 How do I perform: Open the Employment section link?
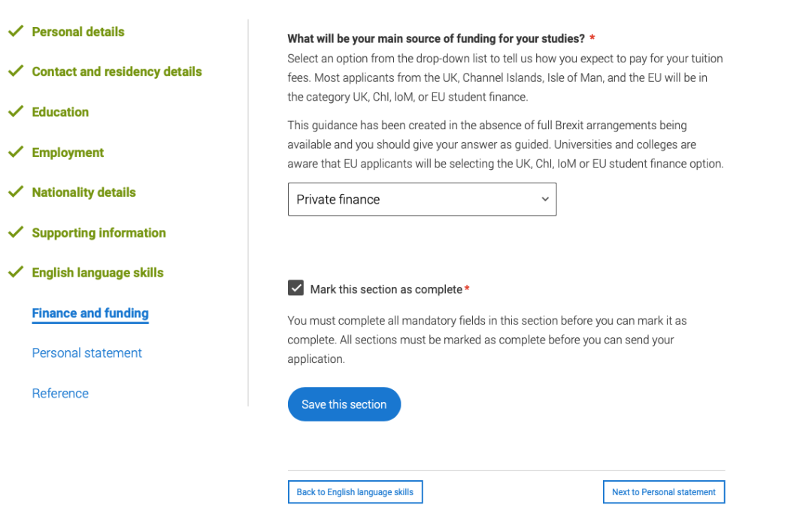pos(68,153)
